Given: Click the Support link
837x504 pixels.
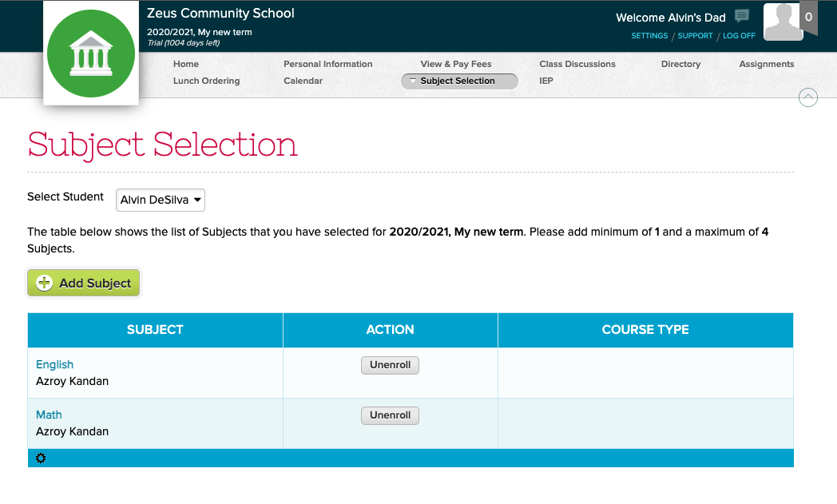Looking at the screenshot, I should click(695, 36).
